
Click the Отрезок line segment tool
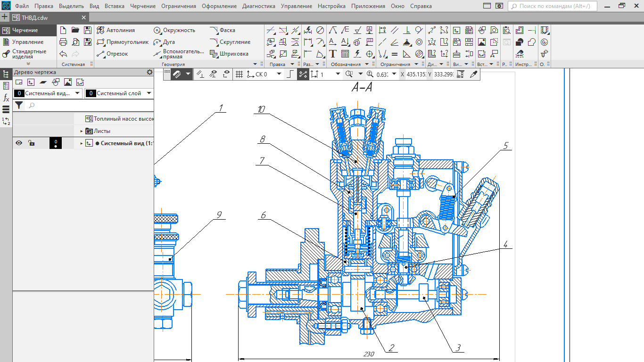pyautogui.click(x=112, y=54)
